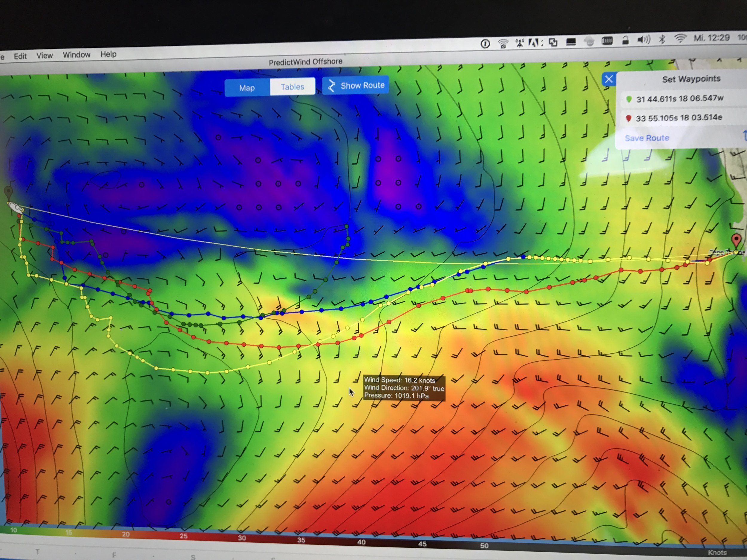This screenshot has height=560, width=747.
Task: Select the red end waypoint 33 55.105s
Action: pyautogui.click(x=679, y=118)
